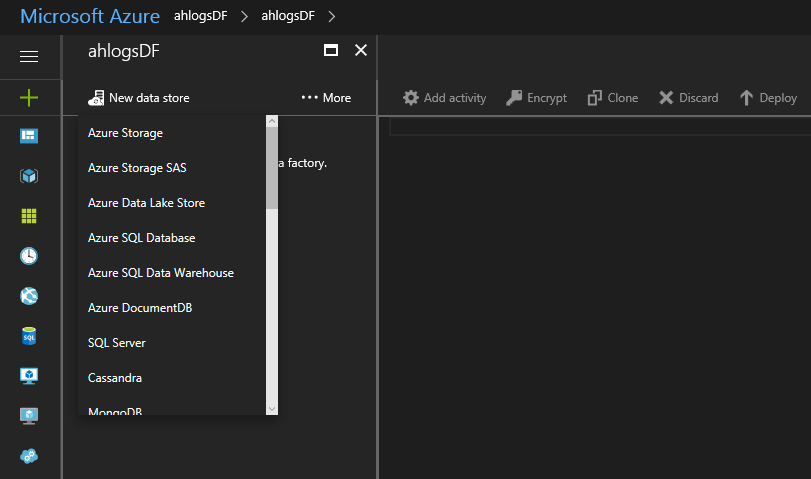Click the Deploy label
Viewport: 811px width, 479px height.
pyautogui.click(x=778, y=98)
